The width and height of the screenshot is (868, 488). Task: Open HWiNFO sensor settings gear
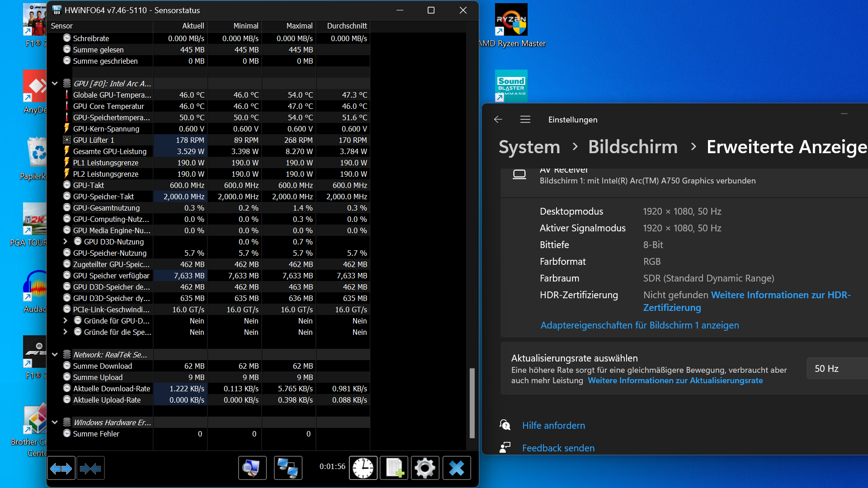[425, 468]
